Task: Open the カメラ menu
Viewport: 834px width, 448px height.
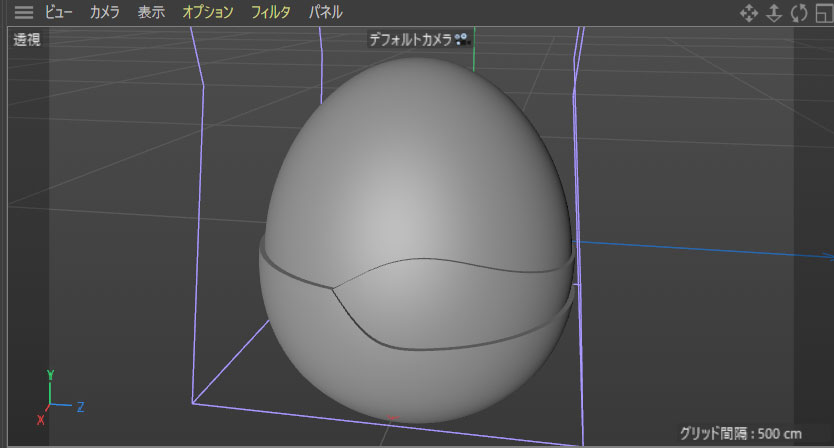Action: coord(104,13)
